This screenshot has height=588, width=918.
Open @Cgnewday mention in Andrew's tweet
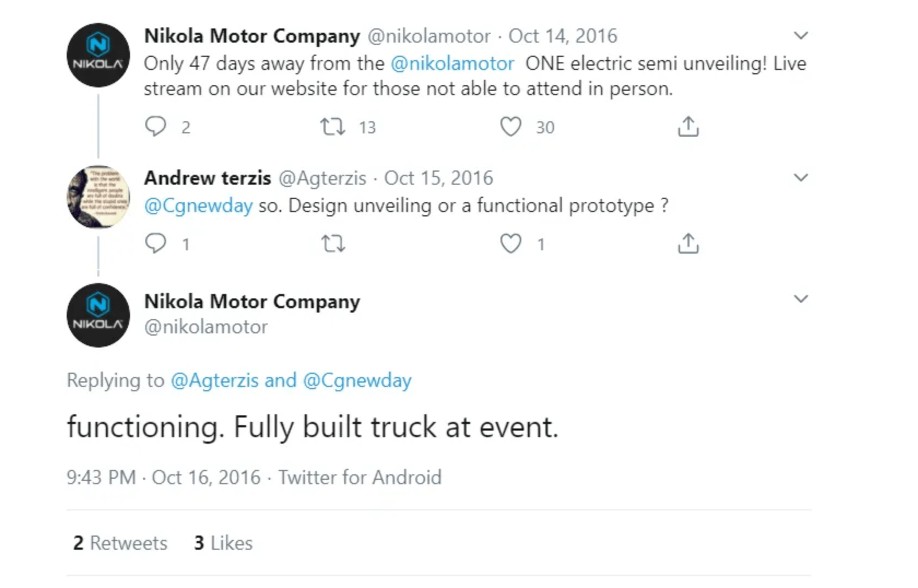coord(198,206)
